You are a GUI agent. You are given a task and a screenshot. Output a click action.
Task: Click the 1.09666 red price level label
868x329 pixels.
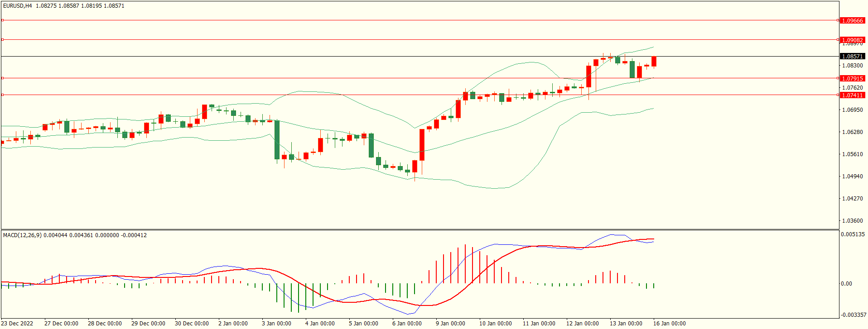coord(852,20)
